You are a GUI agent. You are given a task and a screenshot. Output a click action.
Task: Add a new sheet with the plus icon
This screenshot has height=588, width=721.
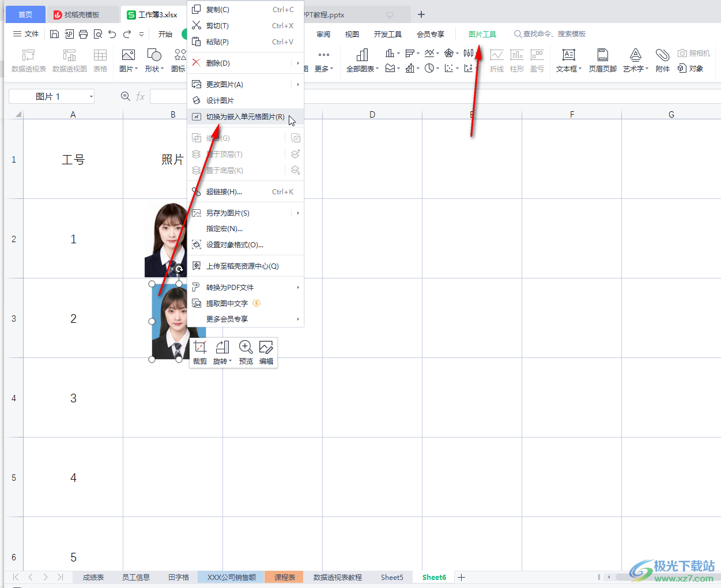[x=461, y=577]
